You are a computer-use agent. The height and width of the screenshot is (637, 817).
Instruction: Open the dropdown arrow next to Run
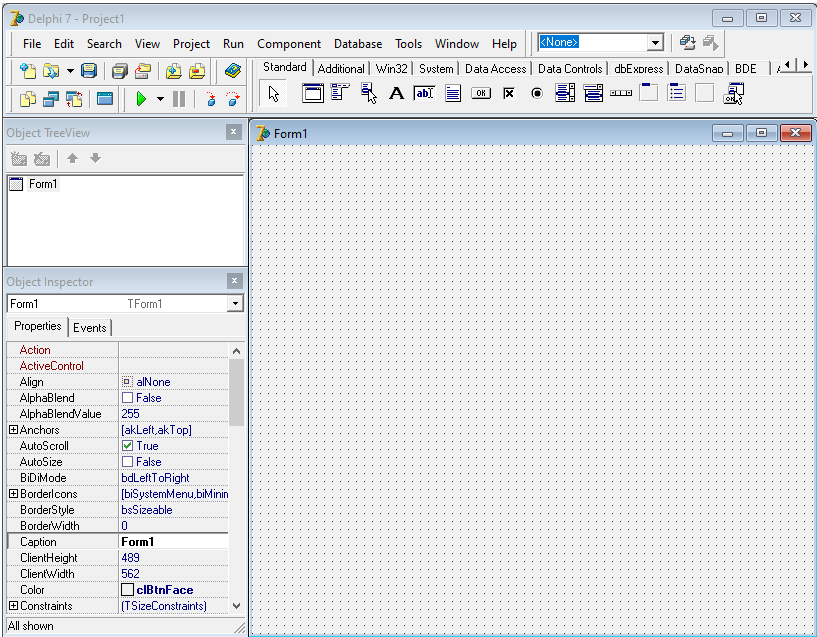pyautogui.click(x=160, y=98)
